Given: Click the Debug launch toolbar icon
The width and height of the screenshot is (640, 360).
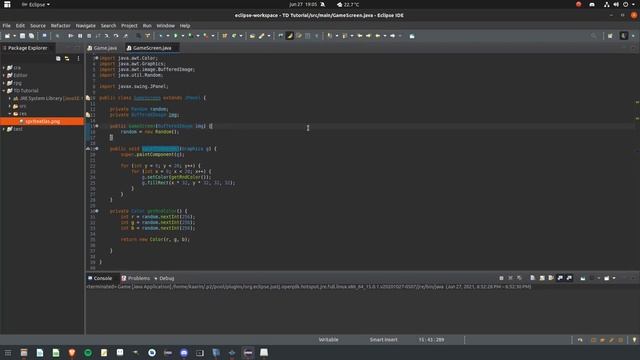Looking at the screenshot, I should coord(161,36).
